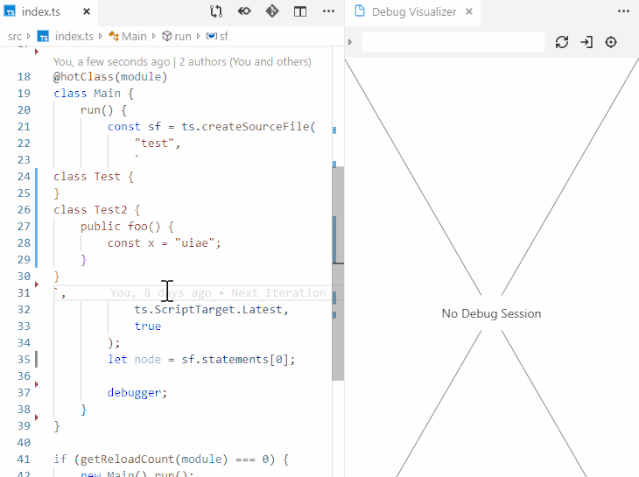Open the Debug Visualizer panel more actions menu
The width and height of the screenshot is (639, 477).
[624, 11]
